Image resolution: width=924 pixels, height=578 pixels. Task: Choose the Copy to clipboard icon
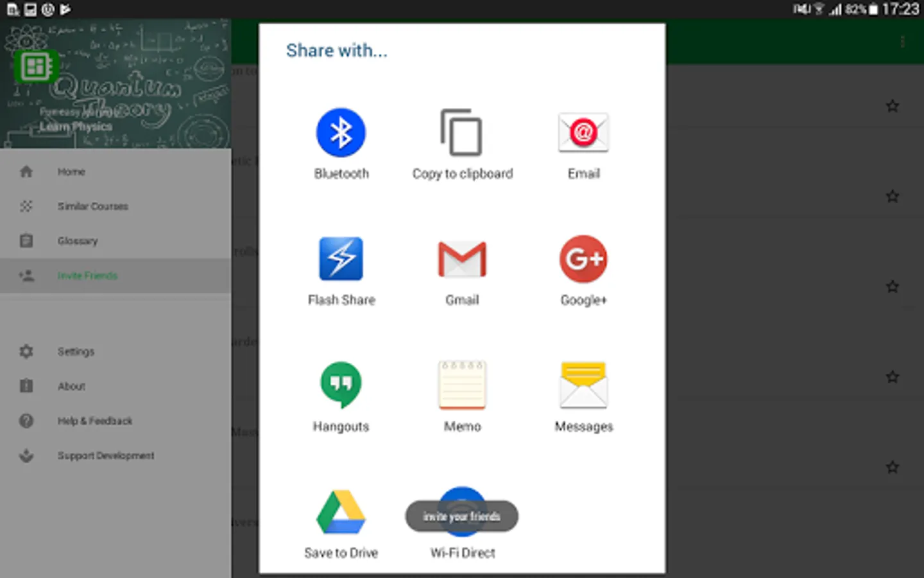pyautogui.click(x=462, y=133)
